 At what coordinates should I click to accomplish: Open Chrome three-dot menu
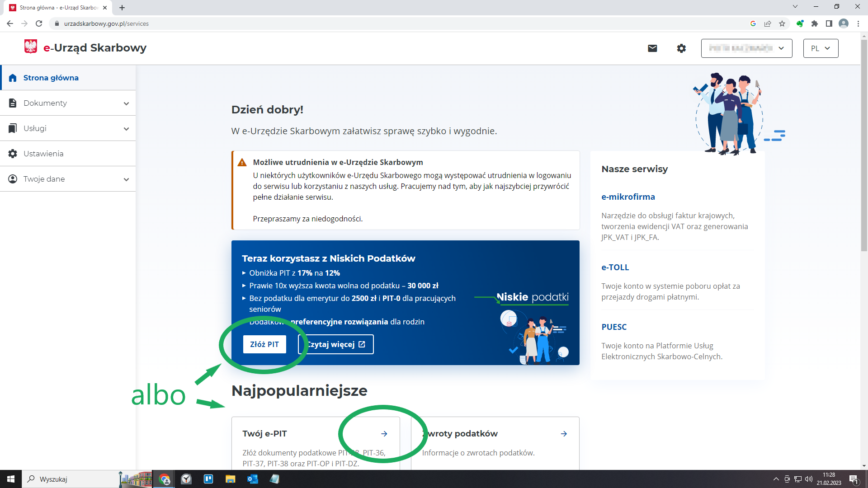pos(858,23)
